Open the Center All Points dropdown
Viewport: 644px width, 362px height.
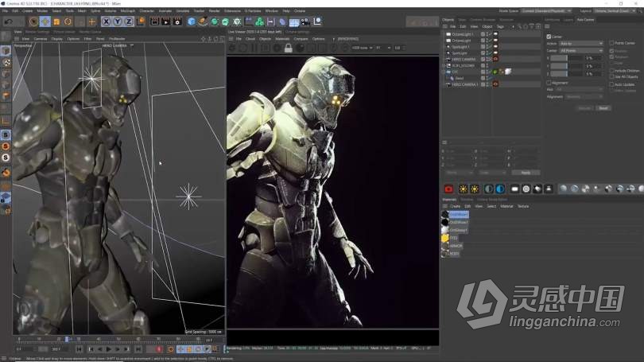click(581, 51)
